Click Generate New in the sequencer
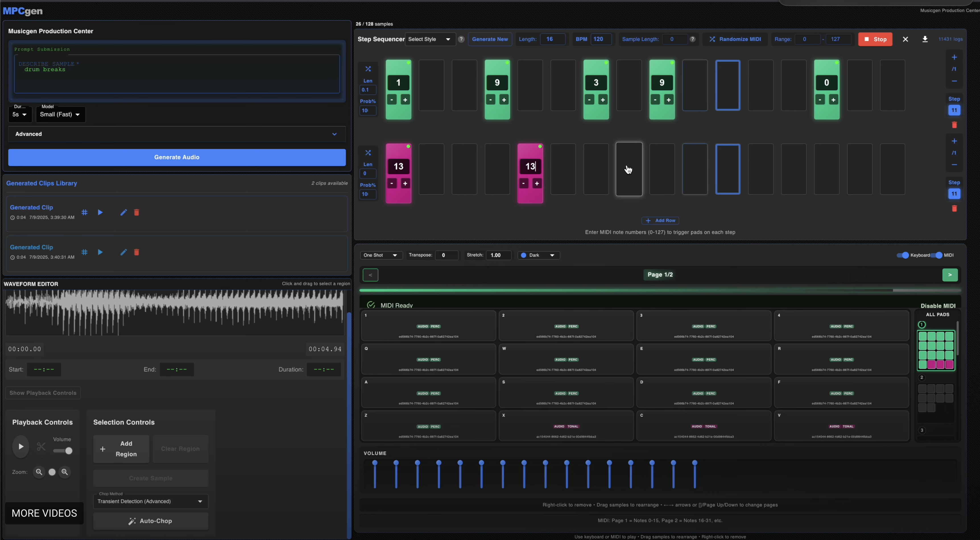The width and height of the screenshot is (980, 540). (490, 39)
